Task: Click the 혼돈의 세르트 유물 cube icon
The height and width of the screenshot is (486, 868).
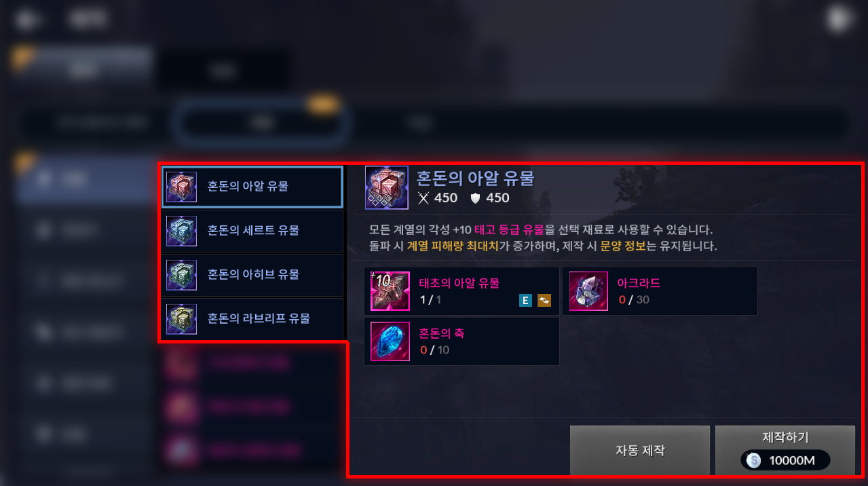Action: [x=182, y=231]
